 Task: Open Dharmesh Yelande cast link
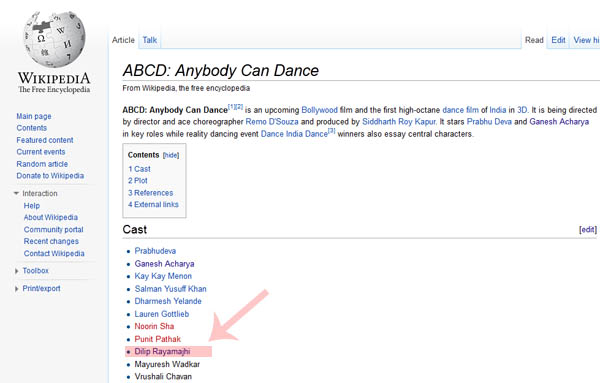[x=168, y=301]
